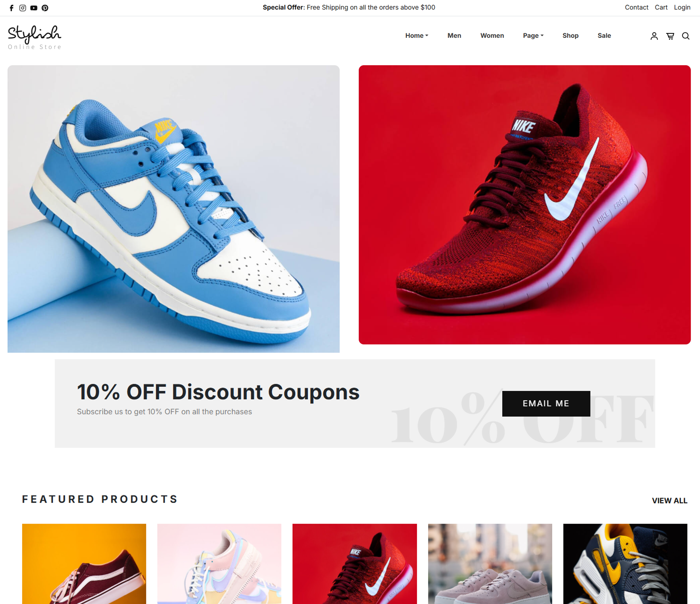Image resolution: width=700 pixels, height=604 pixels.
Task: Open the YouTube social icon
Action: (34, 8)
